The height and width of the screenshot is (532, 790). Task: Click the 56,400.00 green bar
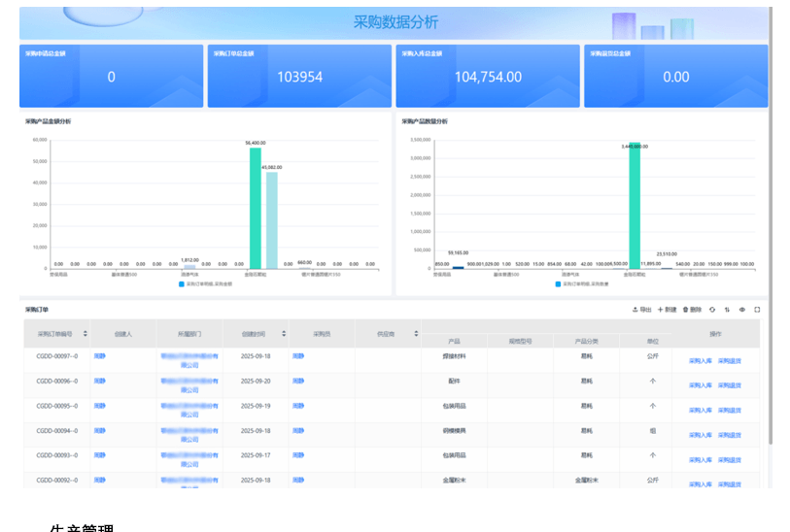point(255,207)
